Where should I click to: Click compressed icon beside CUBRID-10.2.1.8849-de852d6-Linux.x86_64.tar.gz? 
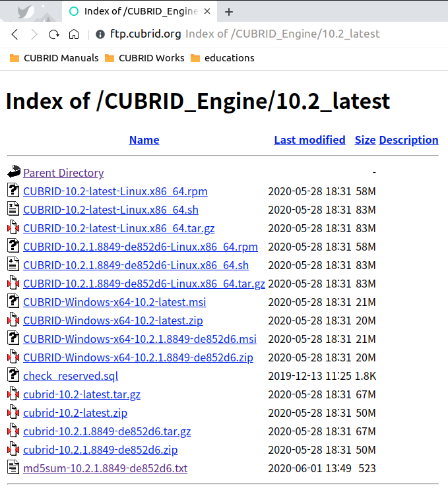click(13, 282)
